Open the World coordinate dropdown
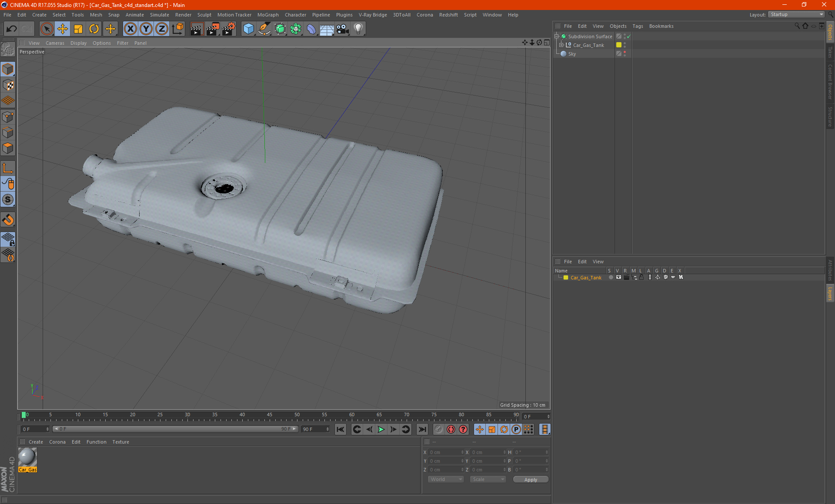 (446, 479)
